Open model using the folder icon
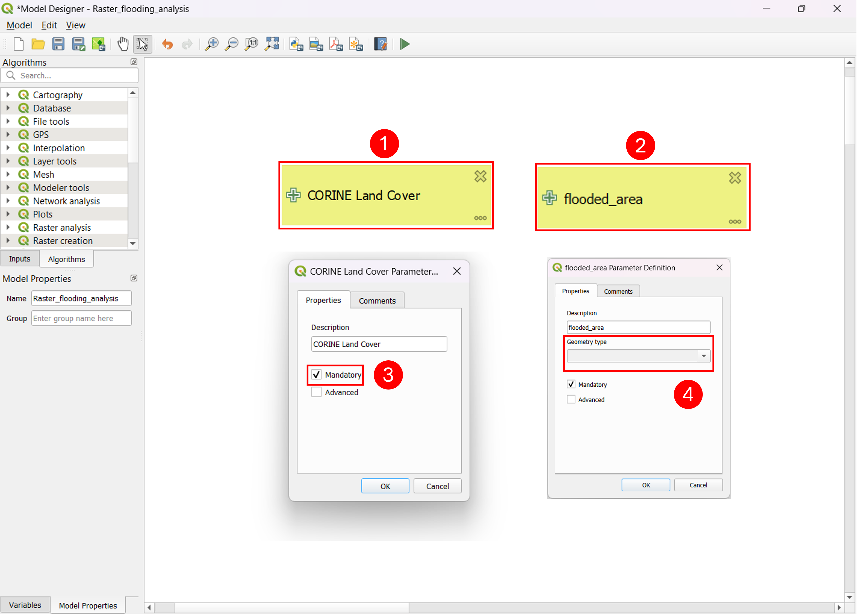The width and height of the screenshot is (868, 614). [38, 44]
